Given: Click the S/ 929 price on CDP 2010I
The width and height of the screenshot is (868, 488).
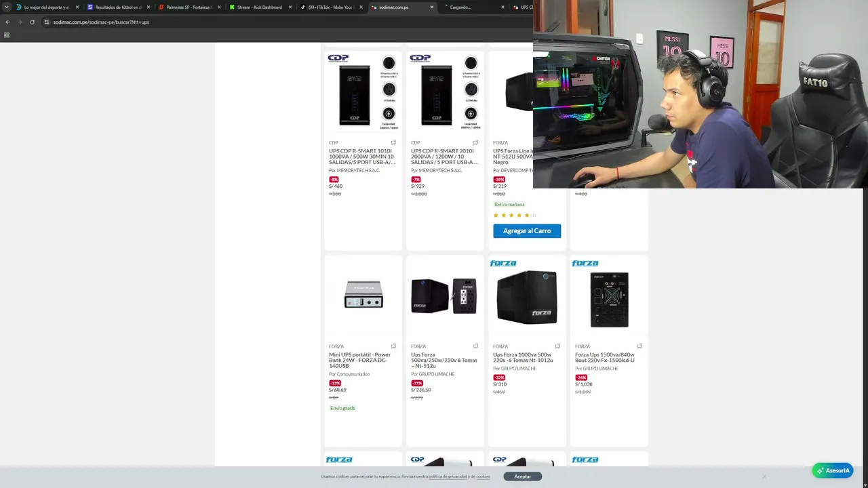Looking at the screenshot, I should [418, 186].
